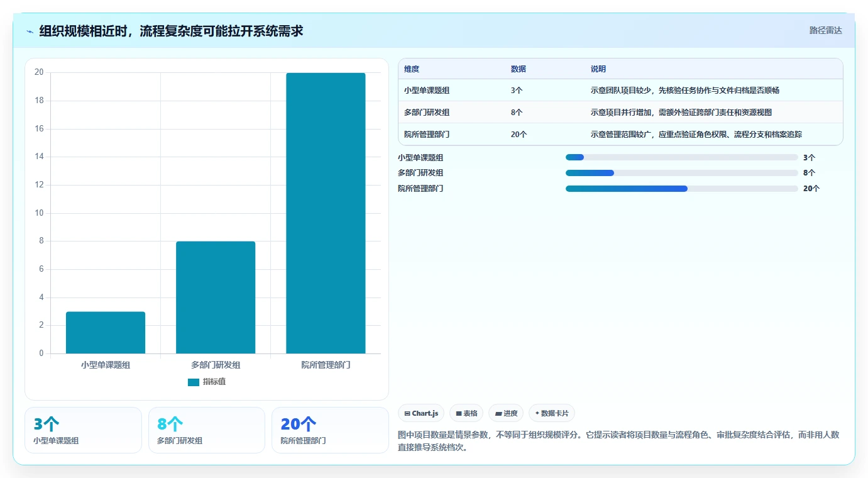Click the lightning icon beside the page title
Viewport: 868px width, 478px height.
tap(30, 31)
